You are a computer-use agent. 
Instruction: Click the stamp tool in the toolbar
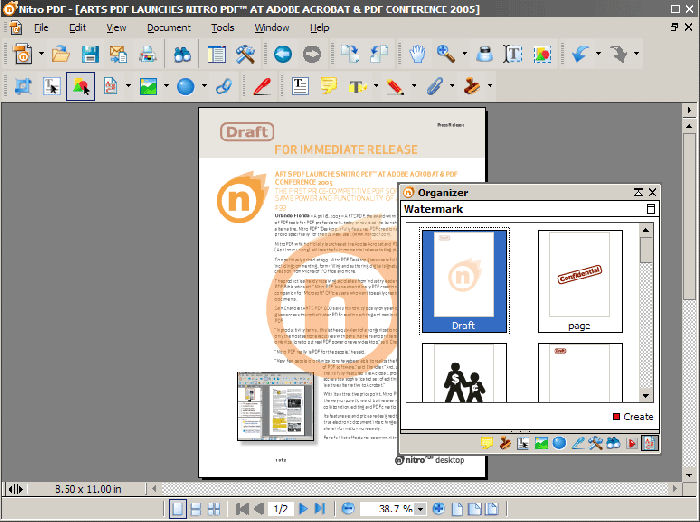pos(471,86)
